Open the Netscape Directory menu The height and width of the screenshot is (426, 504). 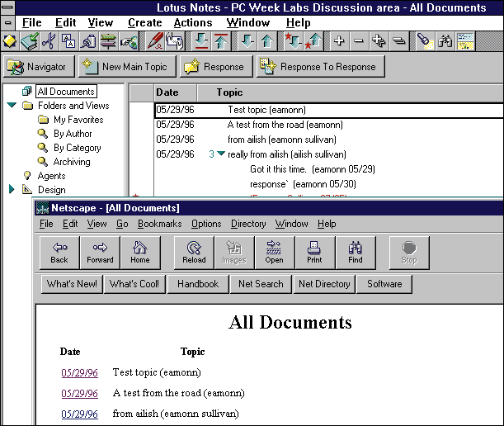248,224
